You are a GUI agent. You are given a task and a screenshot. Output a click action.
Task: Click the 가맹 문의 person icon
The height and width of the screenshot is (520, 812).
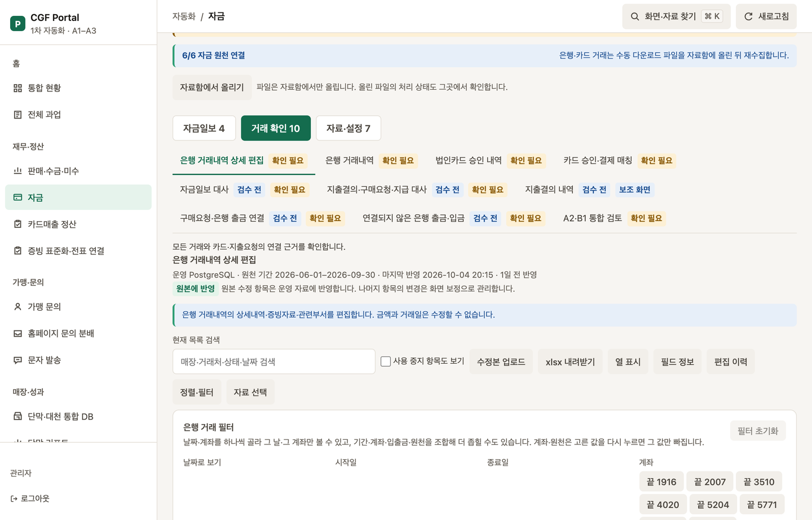click(17, 307)
